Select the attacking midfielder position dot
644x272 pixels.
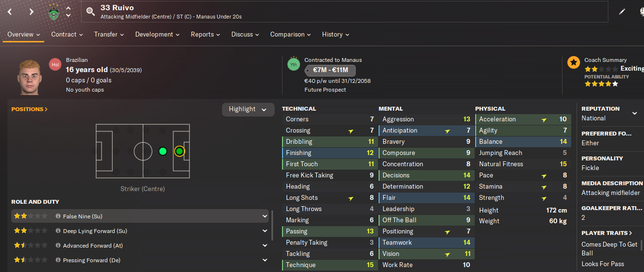pyautogui.click(x=162, y=151)
